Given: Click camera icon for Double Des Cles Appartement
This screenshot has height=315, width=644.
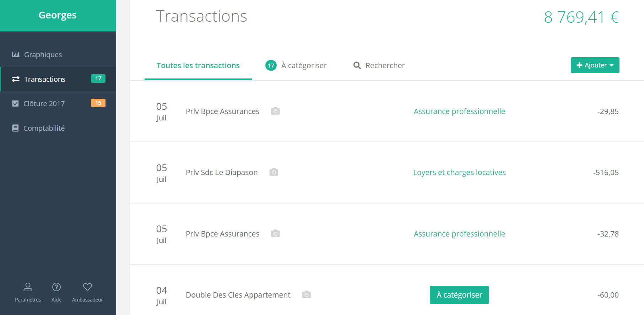Looking at the screenshot, I should (307, 295).
